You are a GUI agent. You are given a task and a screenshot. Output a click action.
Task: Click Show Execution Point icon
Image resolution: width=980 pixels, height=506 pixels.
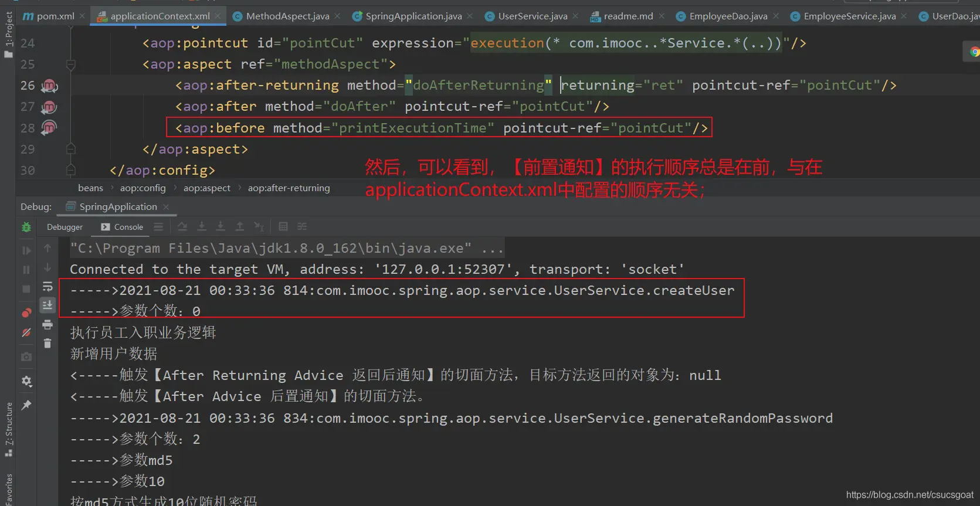click(x=182, y=226)
